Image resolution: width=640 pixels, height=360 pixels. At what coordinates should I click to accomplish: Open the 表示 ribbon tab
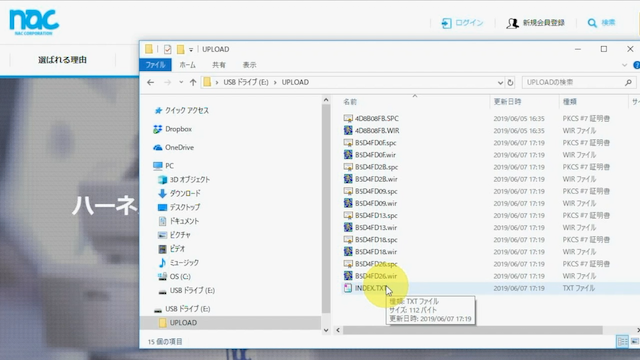(x=249, y=65)
